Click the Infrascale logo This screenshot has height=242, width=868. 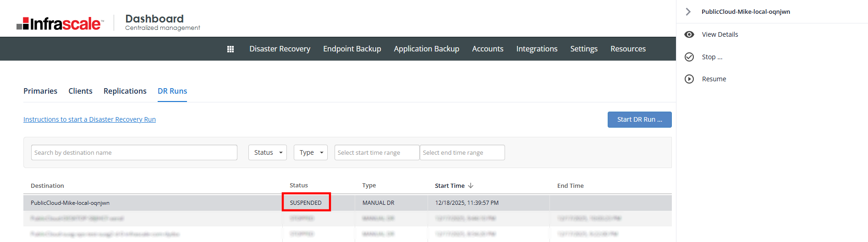(60, 23)
